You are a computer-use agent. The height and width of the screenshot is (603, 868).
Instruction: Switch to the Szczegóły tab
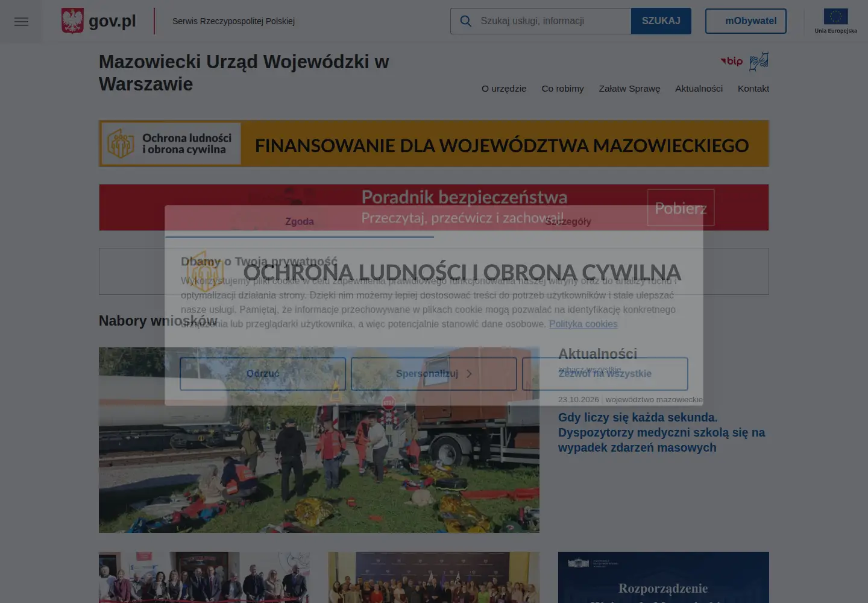(x=568, y=221)
